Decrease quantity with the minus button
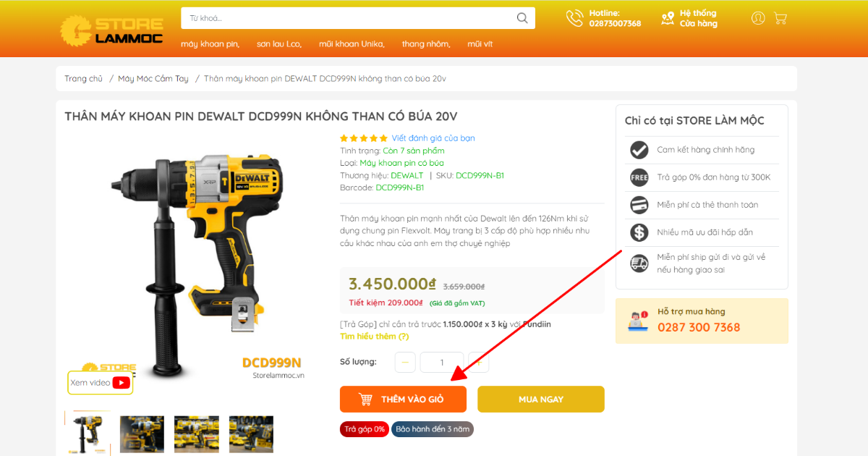This screenshot has width=868, height=456. 405,362
